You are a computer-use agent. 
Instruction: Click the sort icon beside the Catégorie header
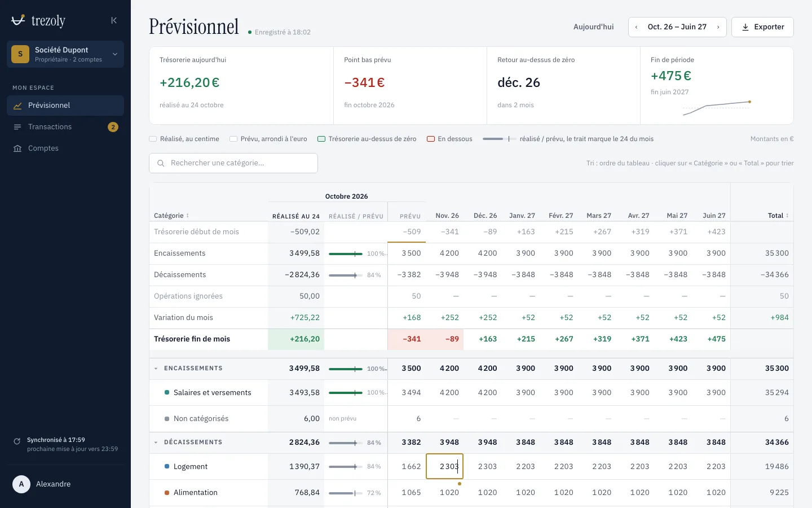click(188, 216)
